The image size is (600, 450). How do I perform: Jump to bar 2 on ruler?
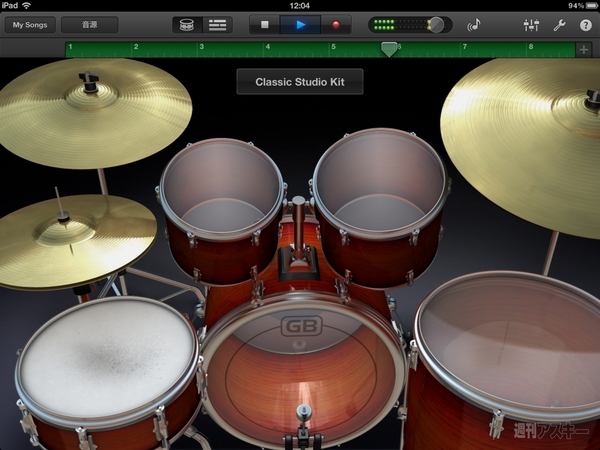coord(136,47)
